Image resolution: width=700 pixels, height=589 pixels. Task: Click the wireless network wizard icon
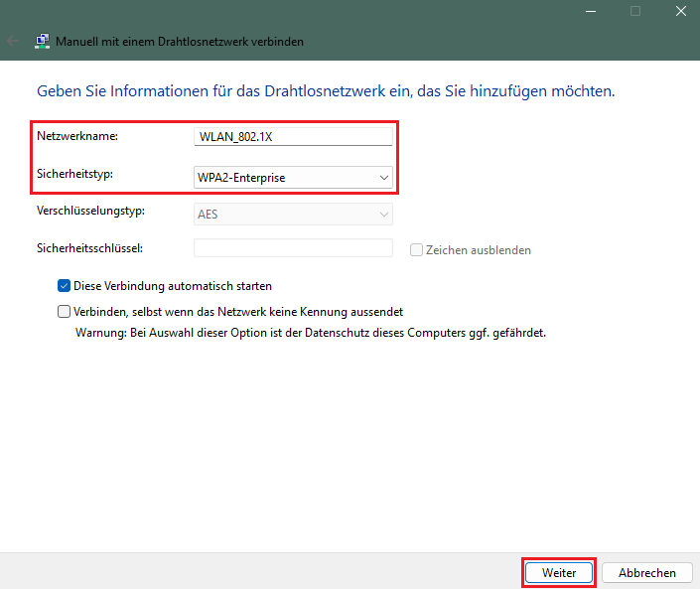(x=42, y=42)
